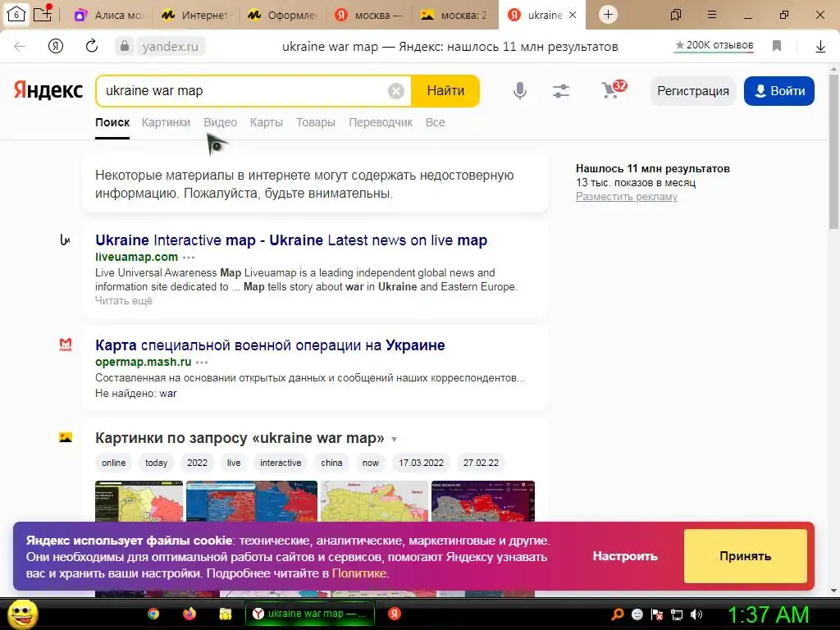Open the Карты search section
The width and height of the screenshot is (840, 630).
267,122
